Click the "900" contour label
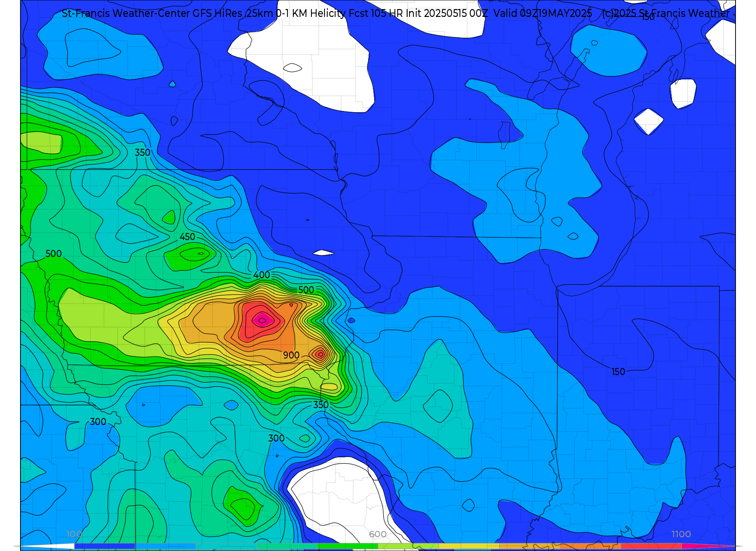 (x=291, y=355)
